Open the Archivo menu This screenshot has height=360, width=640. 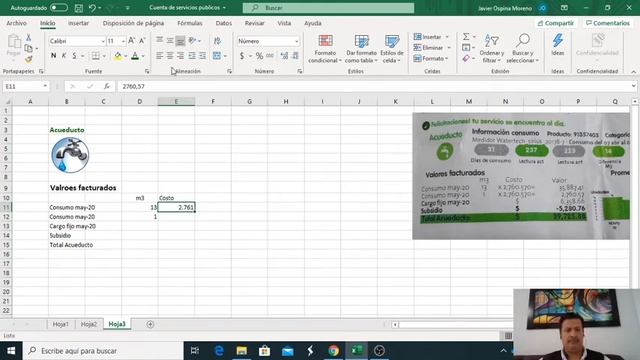16,23
